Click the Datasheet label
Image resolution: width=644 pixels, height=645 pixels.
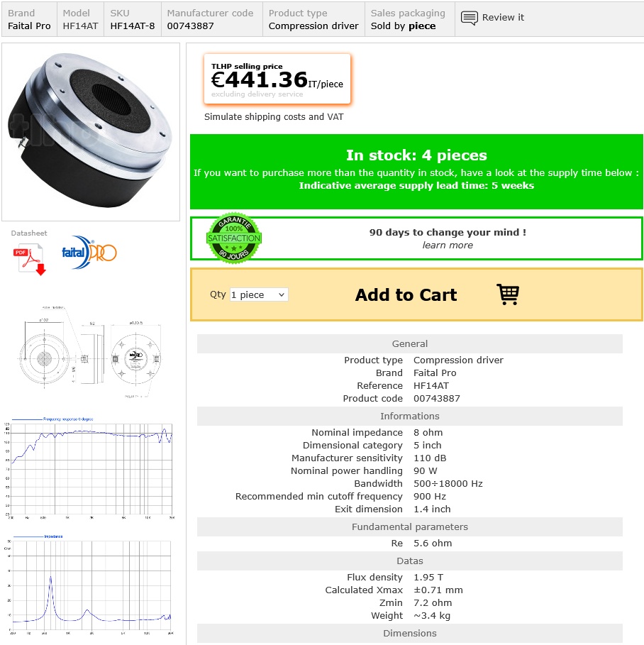point(29,233)
